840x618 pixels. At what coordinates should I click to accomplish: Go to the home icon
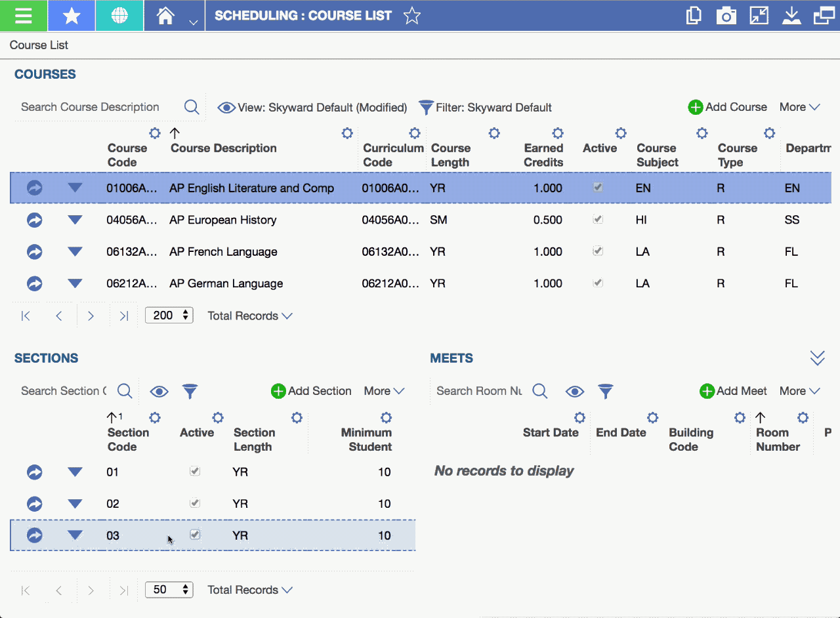click(x=165, y=16)
